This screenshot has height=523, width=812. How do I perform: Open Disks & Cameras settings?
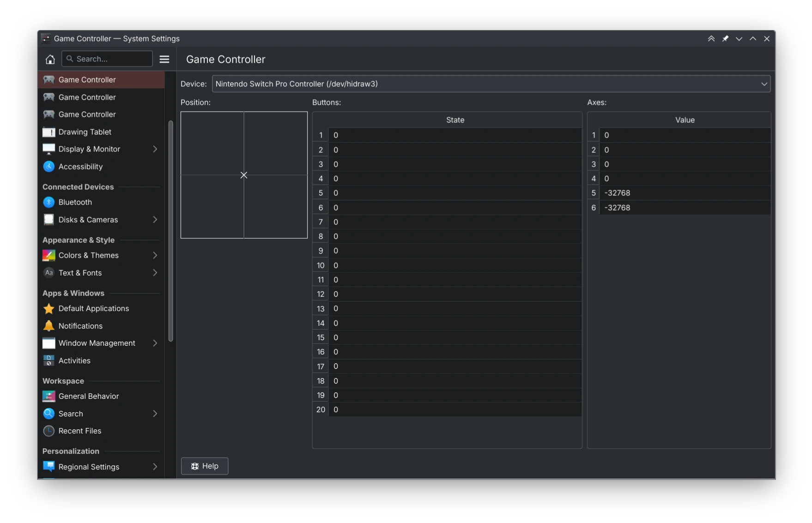pos(101,220)
